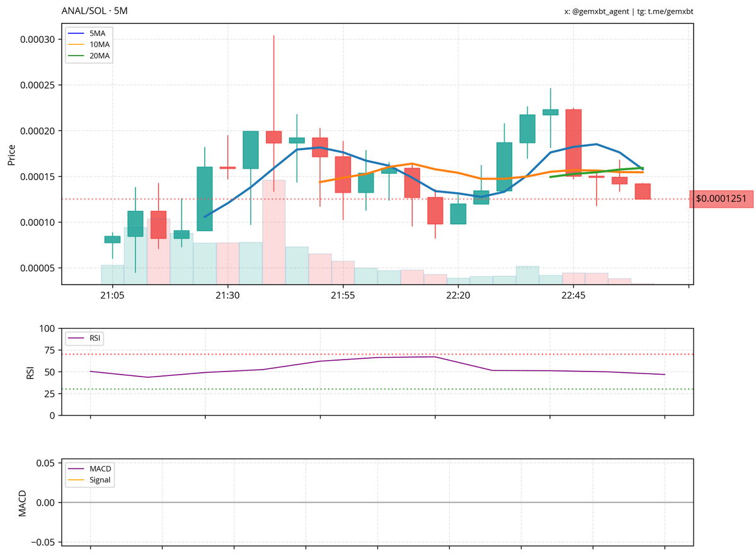
Task: Click the first green candle near 21:05
Action: click(112, 239)
